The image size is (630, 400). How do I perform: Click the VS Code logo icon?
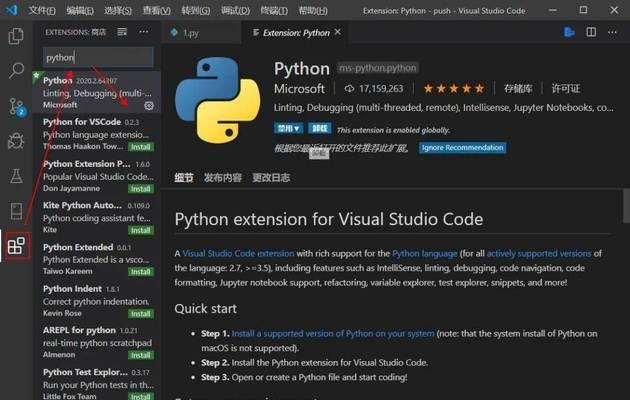point(11,10)
